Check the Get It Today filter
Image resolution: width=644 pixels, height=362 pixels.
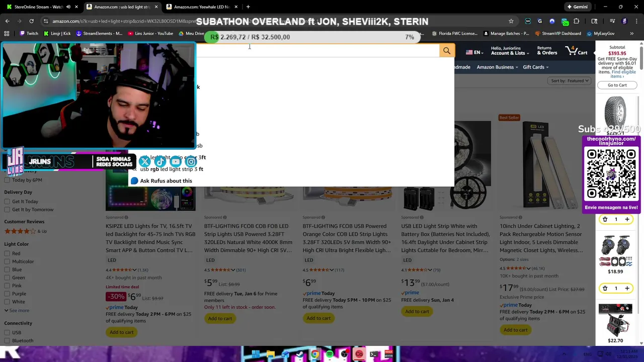point(7,202)
